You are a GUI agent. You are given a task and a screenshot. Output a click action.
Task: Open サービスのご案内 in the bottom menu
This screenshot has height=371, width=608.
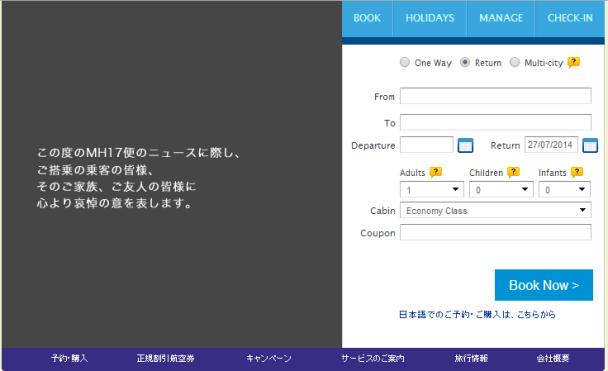373,358
